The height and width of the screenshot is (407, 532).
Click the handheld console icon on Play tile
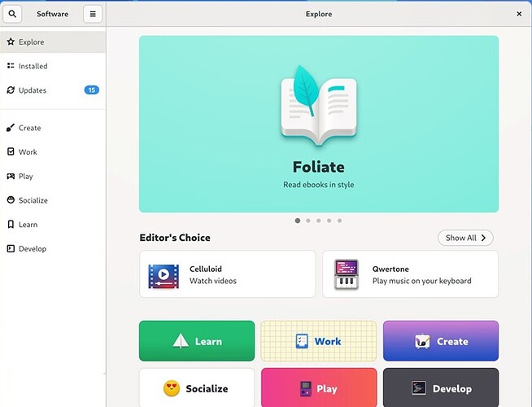tap(306, 389)
